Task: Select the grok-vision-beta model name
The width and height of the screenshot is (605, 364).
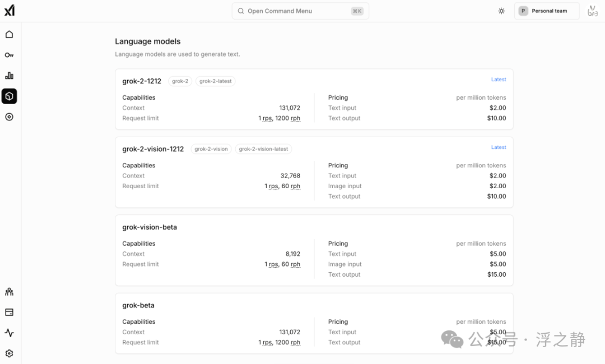Action: [x=150, y=227]
